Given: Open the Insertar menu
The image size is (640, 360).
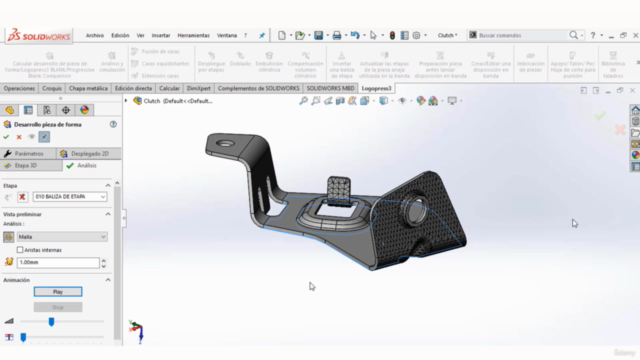Looking at the screenshot, I should (161, 36).
